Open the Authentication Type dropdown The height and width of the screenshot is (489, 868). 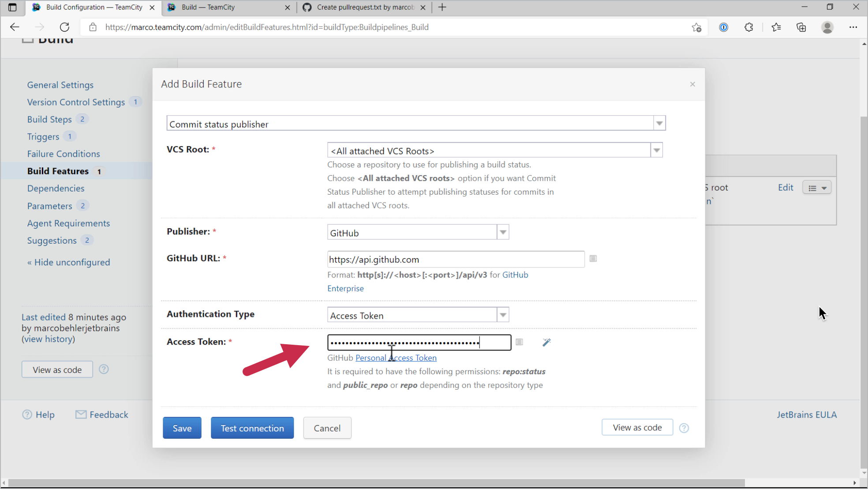[502, 314]
